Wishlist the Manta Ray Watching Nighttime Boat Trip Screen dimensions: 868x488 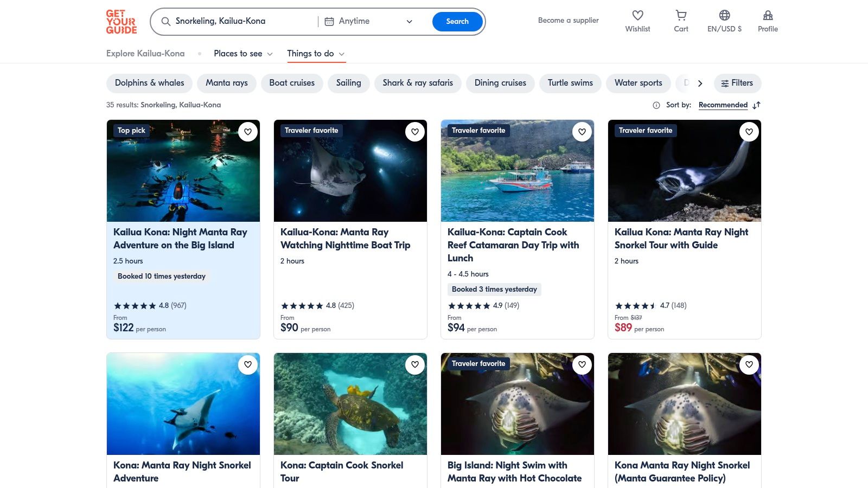(x=415, y=132)
